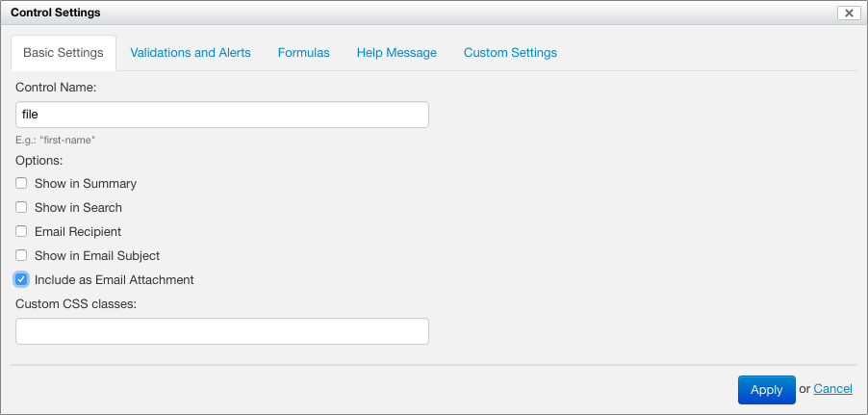Click the Control Name text field
Image resolution: width=868 pixels, height=415 pixels.
[222, 115]
